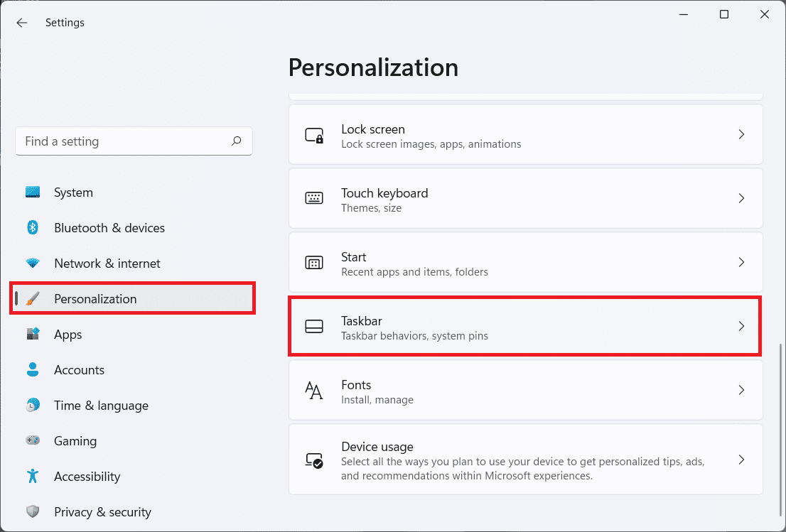Screen dimensions: 786x532
Task: Open Device usage via its chevron
Action: [741, 460]
